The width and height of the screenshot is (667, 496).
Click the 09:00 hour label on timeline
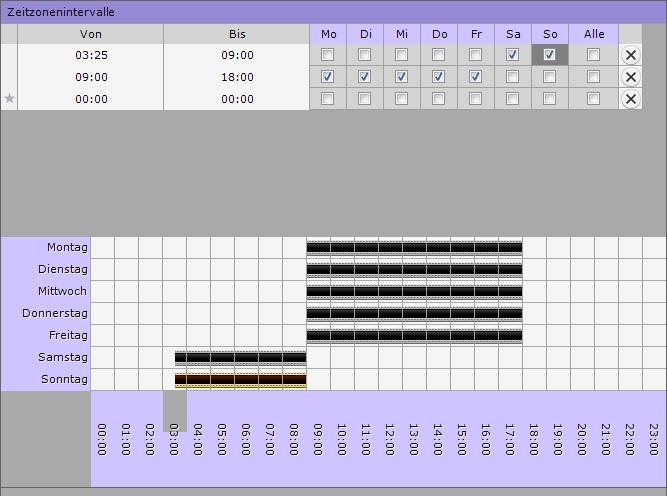pyautogui.click(x=317, y=439)
